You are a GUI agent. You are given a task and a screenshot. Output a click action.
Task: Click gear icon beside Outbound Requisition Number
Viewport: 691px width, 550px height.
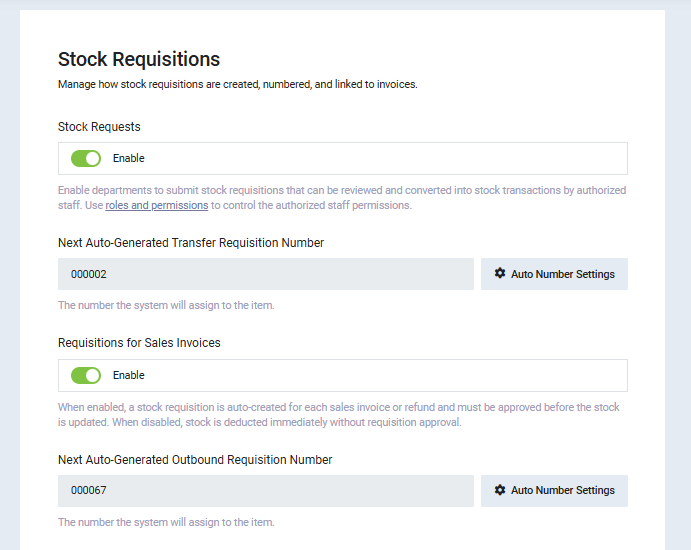[x=500, y=491]
